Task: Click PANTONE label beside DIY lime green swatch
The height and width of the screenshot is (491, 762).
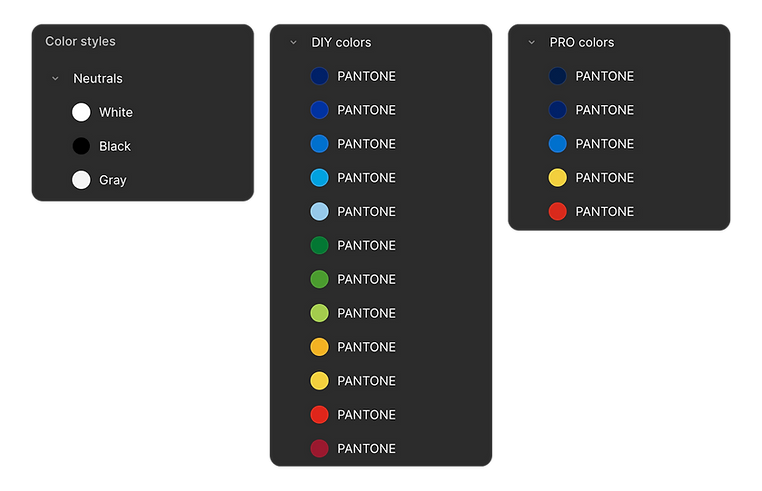Action: click(366, 313)
